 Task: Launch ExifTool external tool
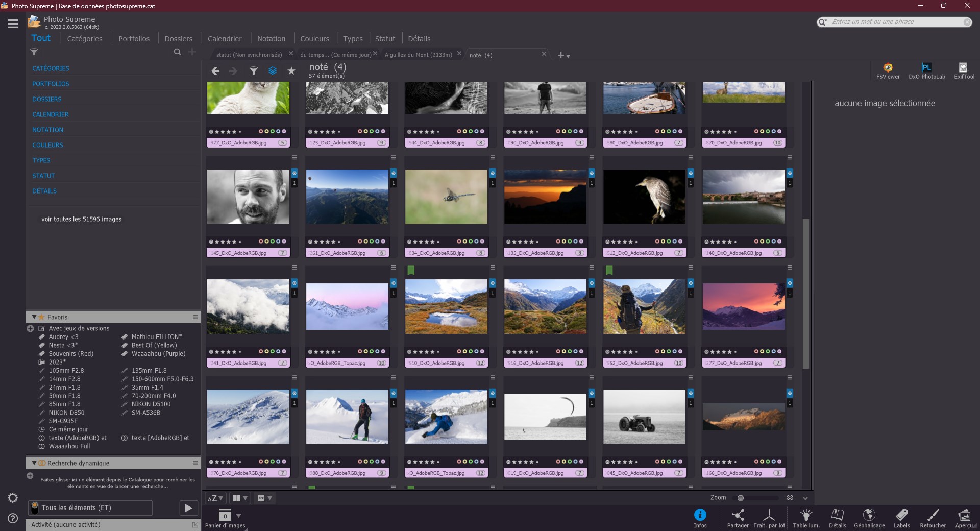(964, 71)
